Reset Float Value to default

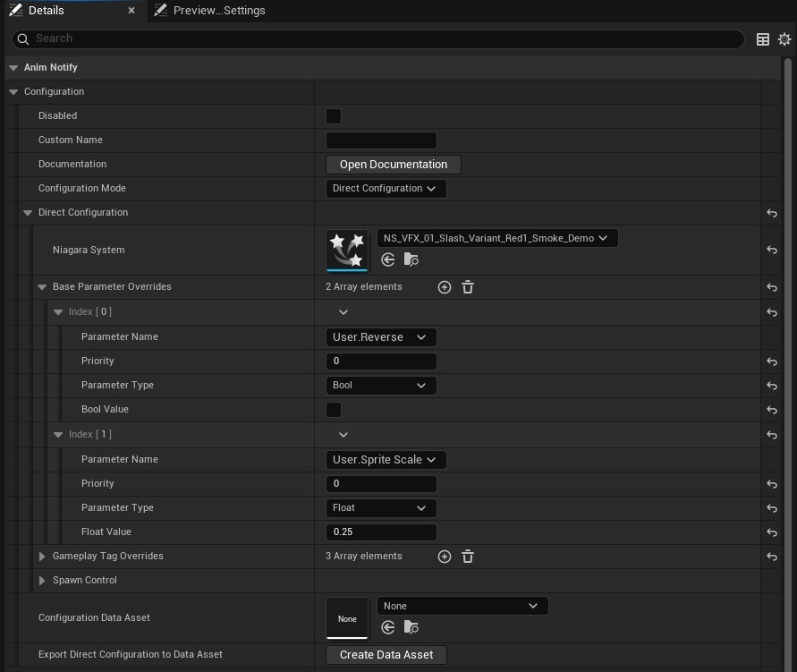point(771,532)
